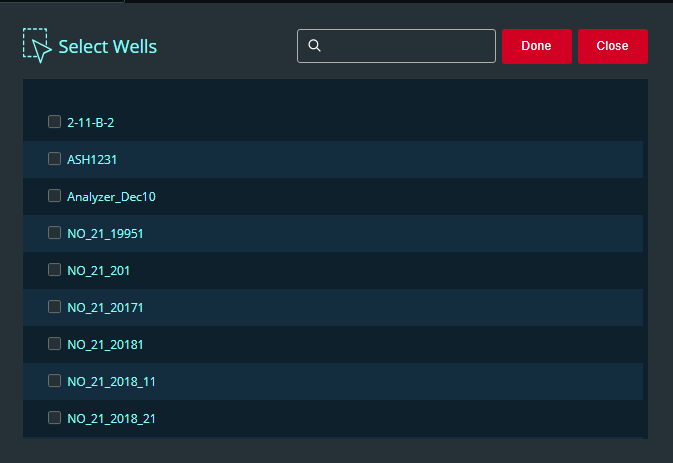
Task: Click the Select Wells cursor icon
Action: (36, 46)
